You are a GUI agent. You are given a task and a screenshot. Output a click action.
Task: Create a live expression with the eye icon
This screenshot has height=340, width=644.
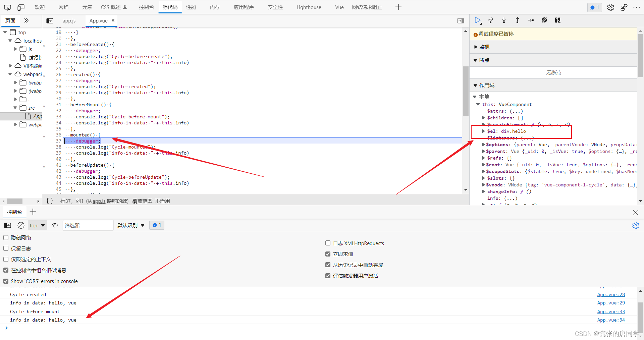click(55, 225)
